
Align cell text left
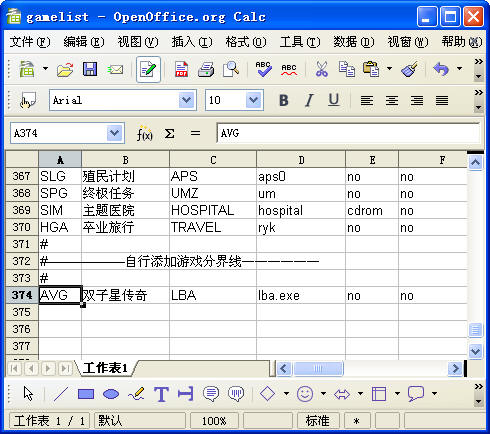[367, 100]
